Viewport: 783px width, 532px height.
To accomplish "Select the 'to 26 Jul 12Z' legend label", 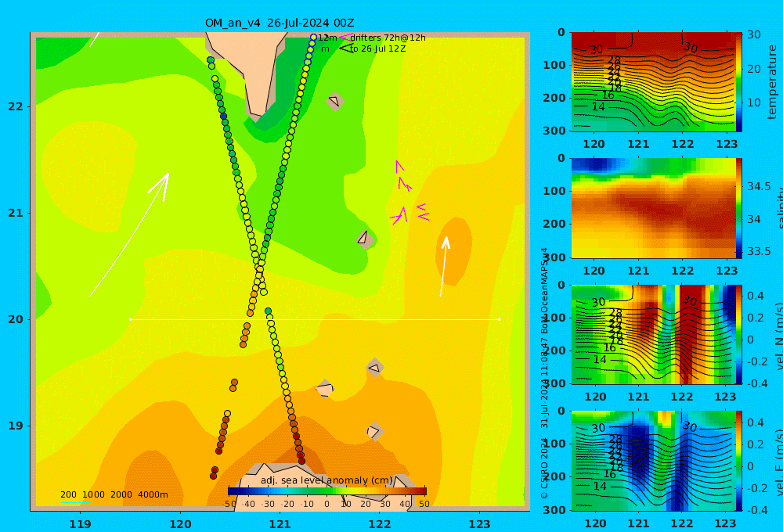I will [x=377, y=49].
